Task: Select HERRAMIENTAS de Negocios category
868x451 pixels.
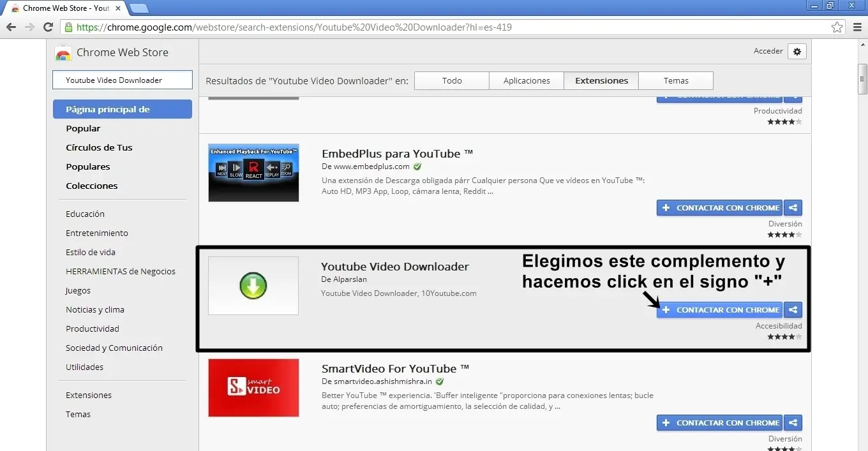Action: tap(121, 272)
